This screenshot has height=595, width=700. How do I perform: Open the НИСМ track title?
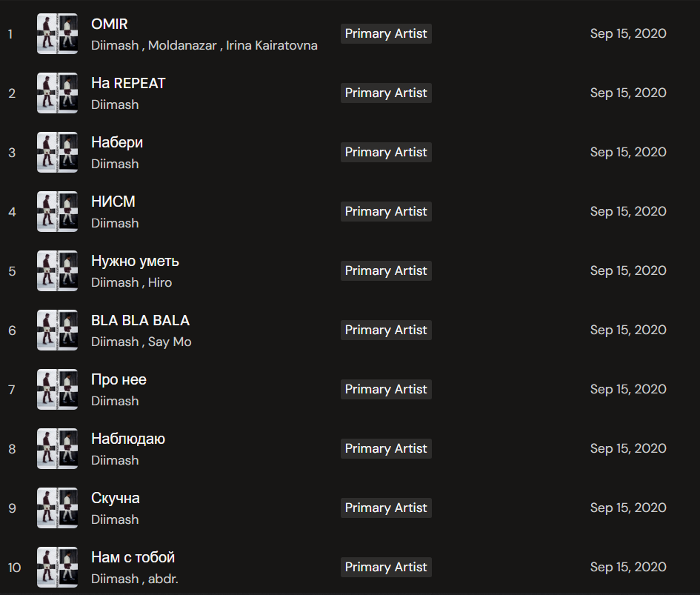click(113, 202)
